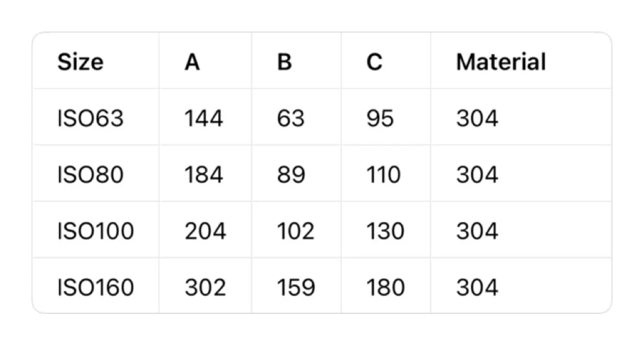Select the ISO63 size cell

(90, 118)
